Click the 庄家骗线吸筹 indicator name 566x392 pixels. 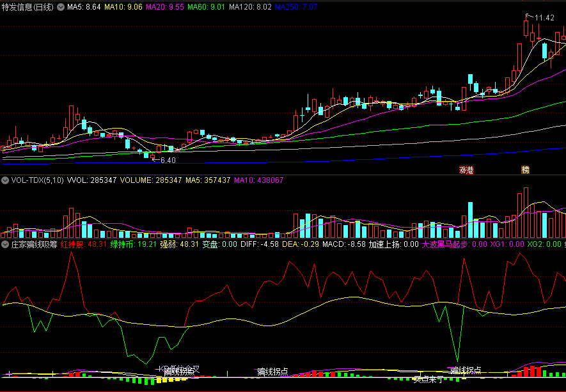click(x=34, y=244)
